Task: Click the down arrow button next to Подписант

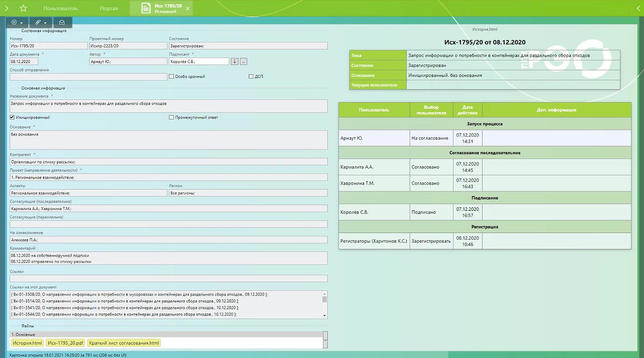Action: [235, 61]
